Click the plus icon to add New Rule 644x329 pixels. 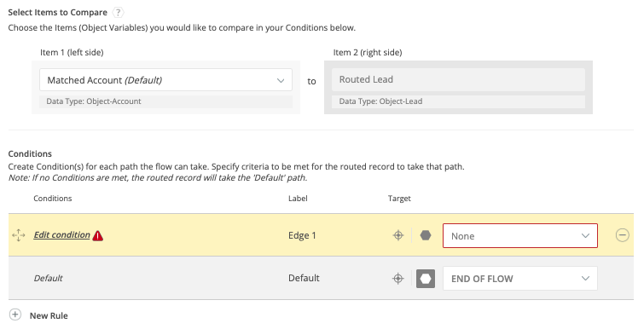[15, 315]
